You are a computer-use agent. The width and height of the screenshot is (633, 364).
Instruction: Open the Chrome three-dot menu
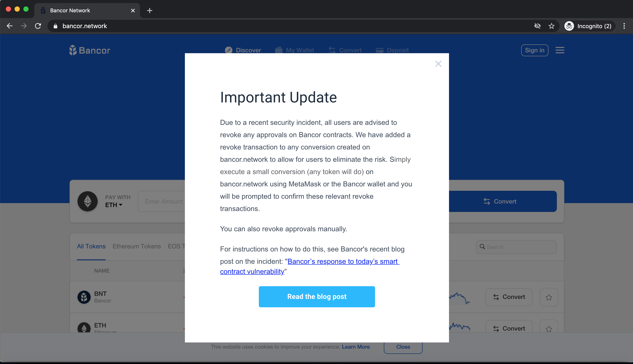[x=624, y=26]
